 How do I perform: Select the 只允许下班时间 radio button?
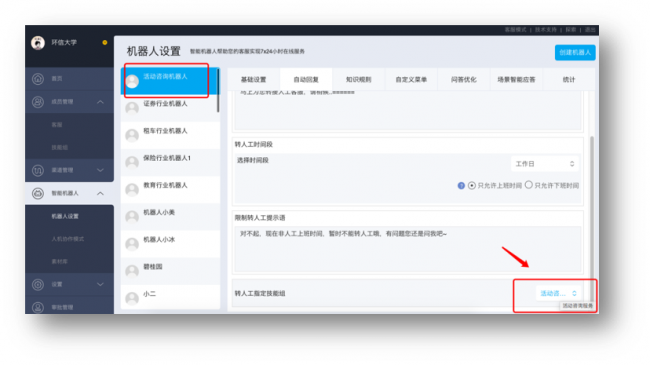point(529,185)
